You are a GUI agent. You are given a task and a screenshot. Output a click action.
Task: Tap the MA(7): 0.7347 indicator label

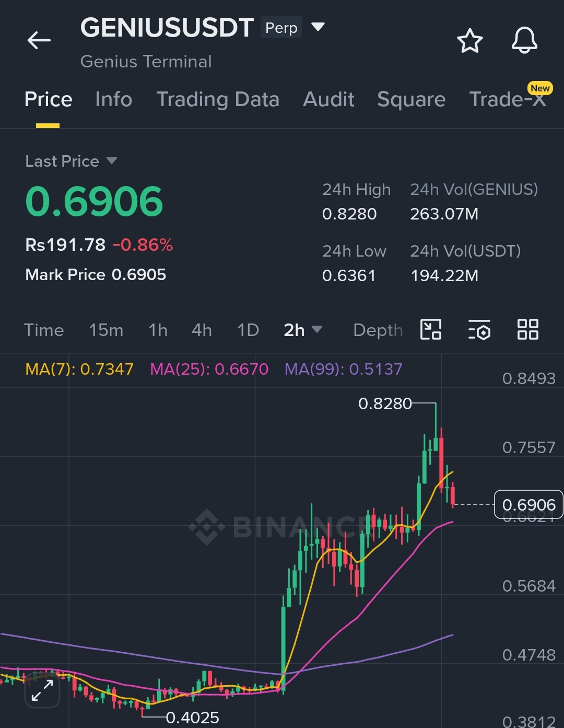(x=79, y=369)
